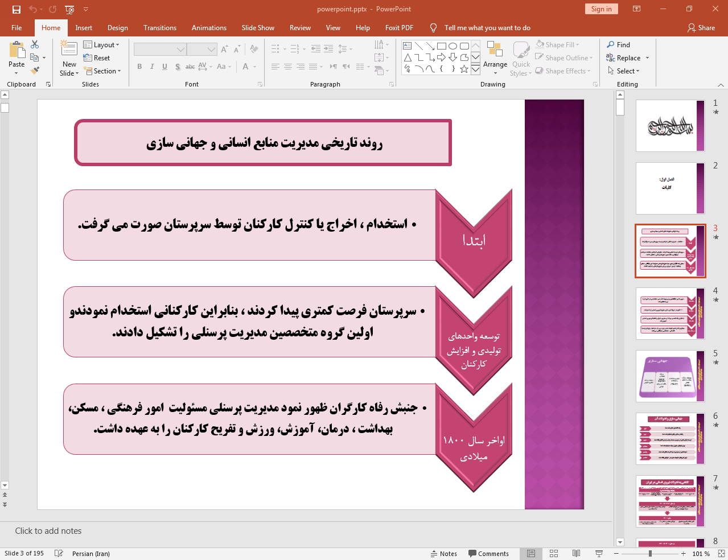728x560 pixels.
Task: Click the Find button in Editing group
Action: click(x=619, y=44)
